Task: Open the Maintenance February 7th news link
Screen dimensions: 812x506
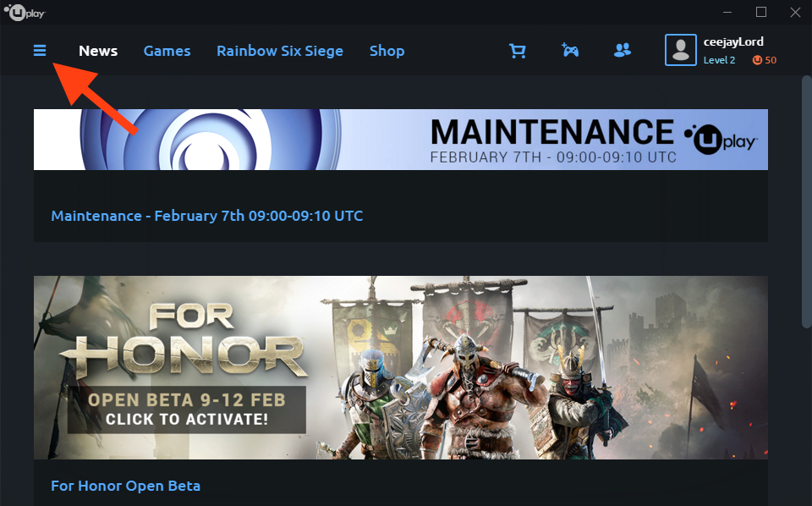Action: click(x=207, y=216)
